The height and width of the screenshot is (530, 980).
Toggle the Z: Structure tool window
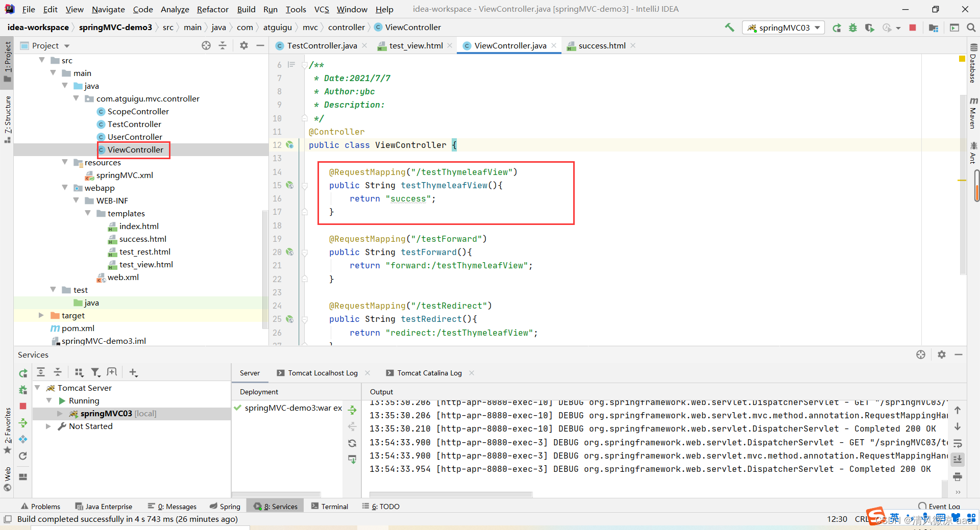point(7,119)
